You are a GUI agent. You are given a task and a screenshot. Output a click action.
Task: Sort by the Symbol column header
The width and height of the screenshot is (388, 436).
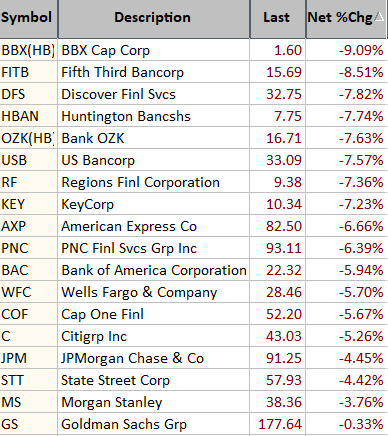(29, 19)
